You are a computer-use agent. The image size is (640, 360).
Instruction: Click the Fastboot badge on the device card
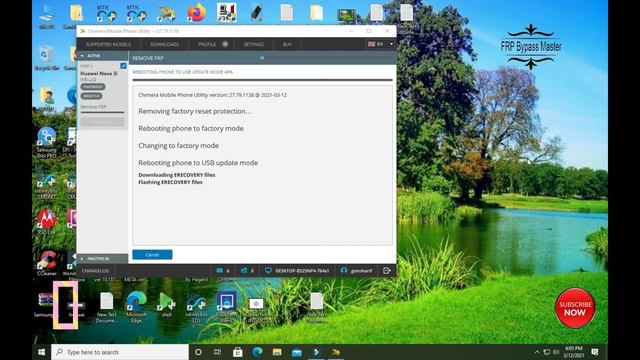click(x=93, y=87)
